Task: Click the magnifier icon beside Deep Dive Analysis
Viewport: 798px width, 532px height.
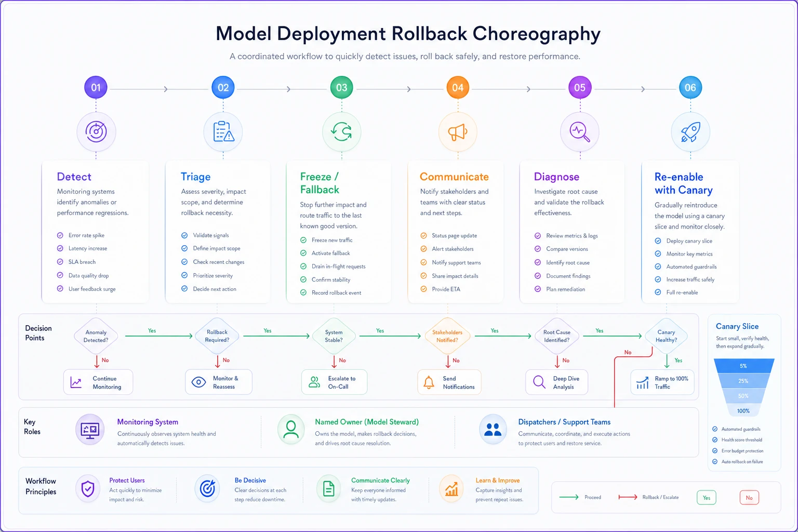Action: 539,382
